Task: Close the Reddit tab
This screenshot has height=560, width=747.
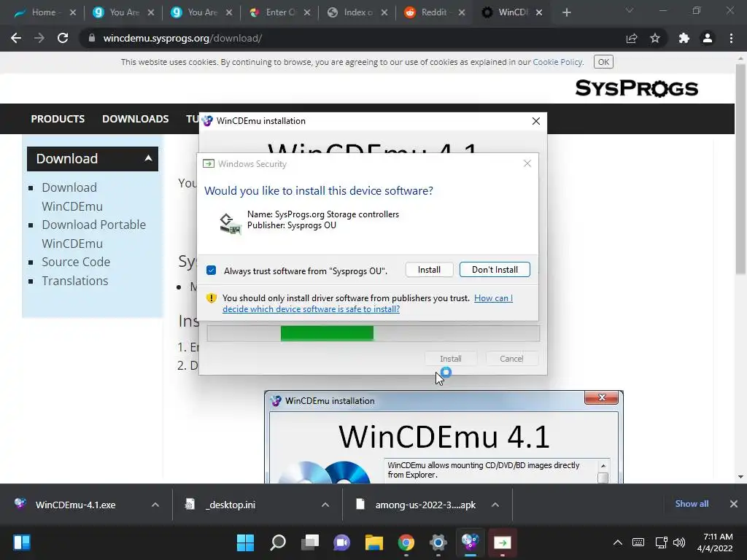Action: 462,12
